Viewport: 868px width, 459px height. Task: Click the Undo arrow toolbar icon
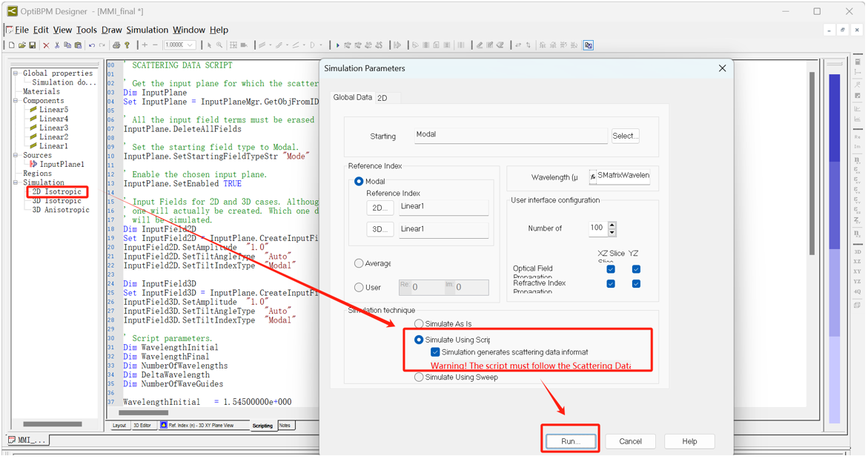click(x=92, y=45)
